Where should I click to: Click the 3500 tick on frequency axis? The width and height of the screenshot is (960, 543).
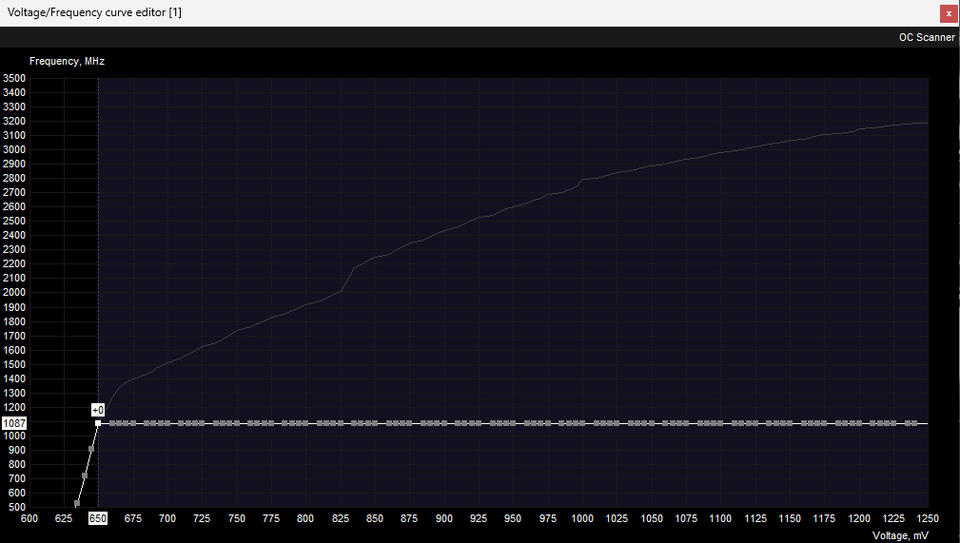15,78
